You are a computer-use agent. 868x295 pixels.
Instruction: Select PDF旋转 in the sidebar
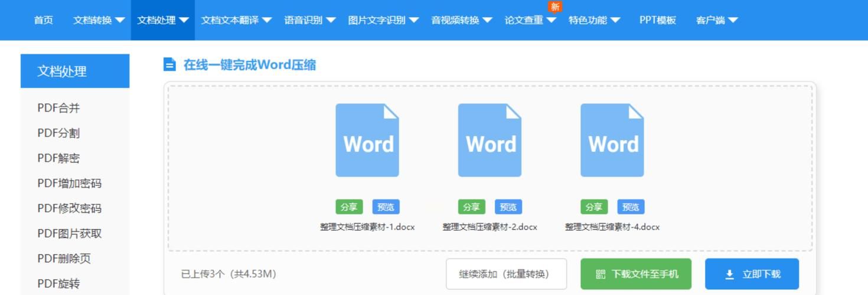point(58,284)
